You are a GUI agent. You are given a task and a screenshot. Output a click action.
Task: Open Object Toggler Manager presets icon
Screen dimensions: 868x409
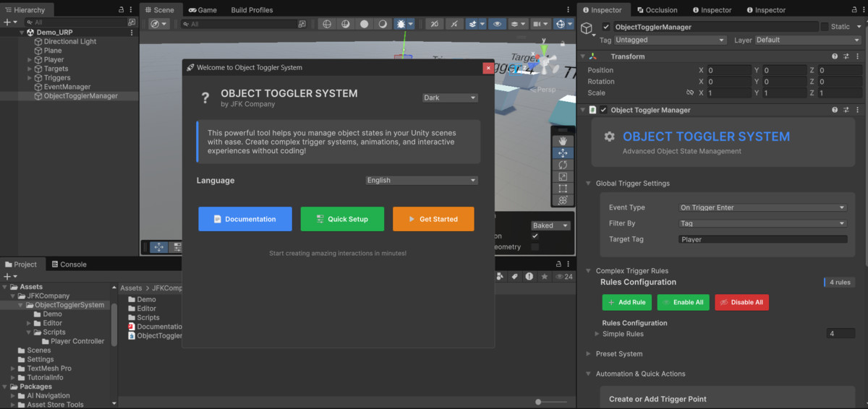point(846,110)
